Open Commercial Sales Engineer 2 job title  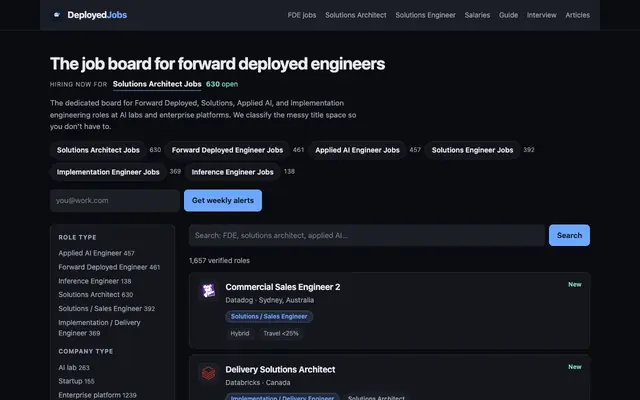click(282, 287)
